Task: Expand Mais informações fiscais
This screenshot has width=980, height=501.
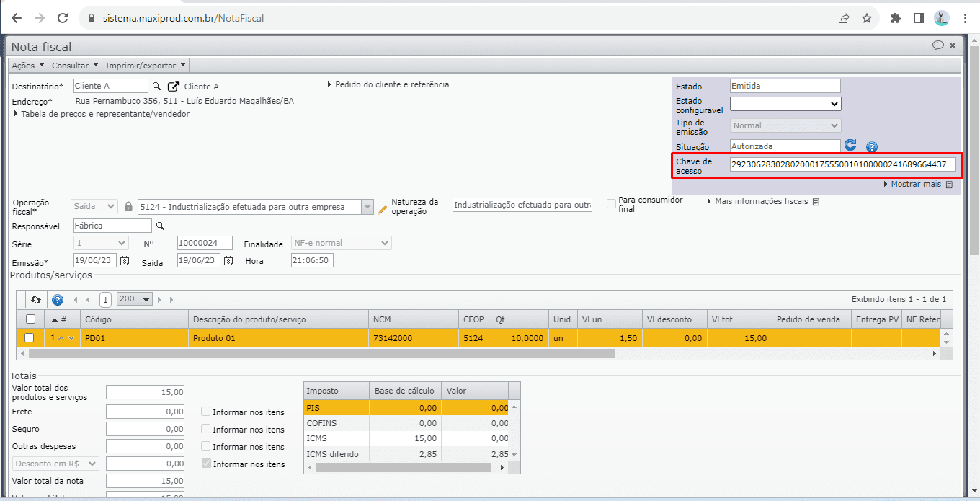Action: pos(762,202)
